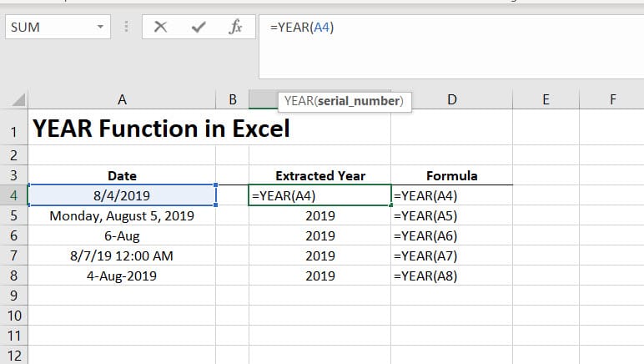The width and height of the screenshot is (644, 364).
Task: Select column A header
Action: click(x=122, y=100)
